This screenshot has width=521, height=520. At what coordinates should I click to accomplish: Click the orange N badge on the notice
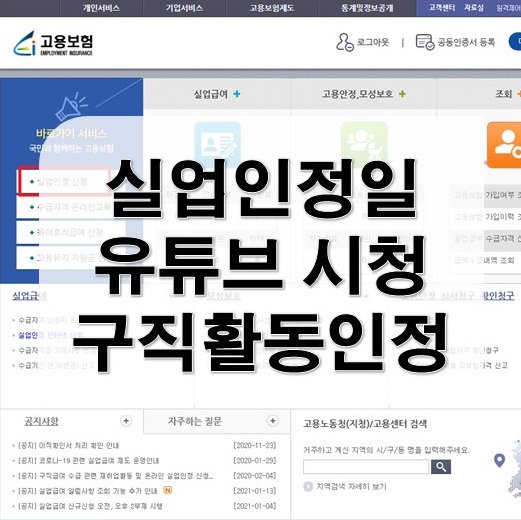(167, 490)
